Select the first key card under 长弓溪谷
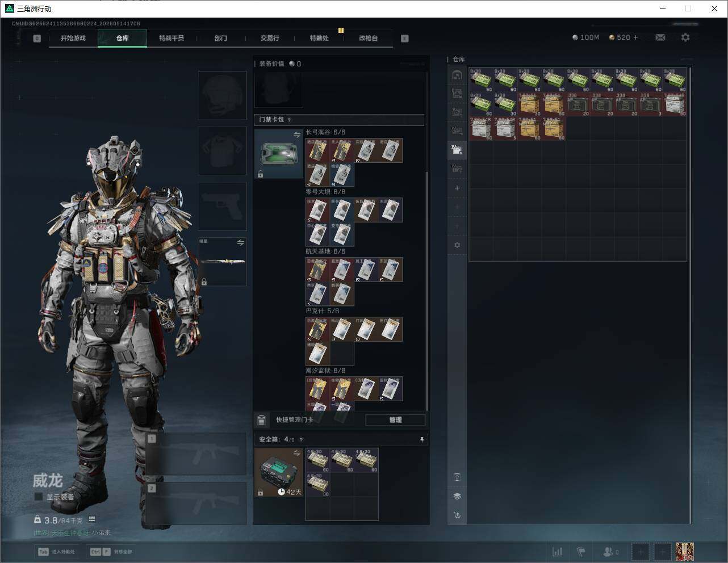728x563 pixels. (318, 150)
